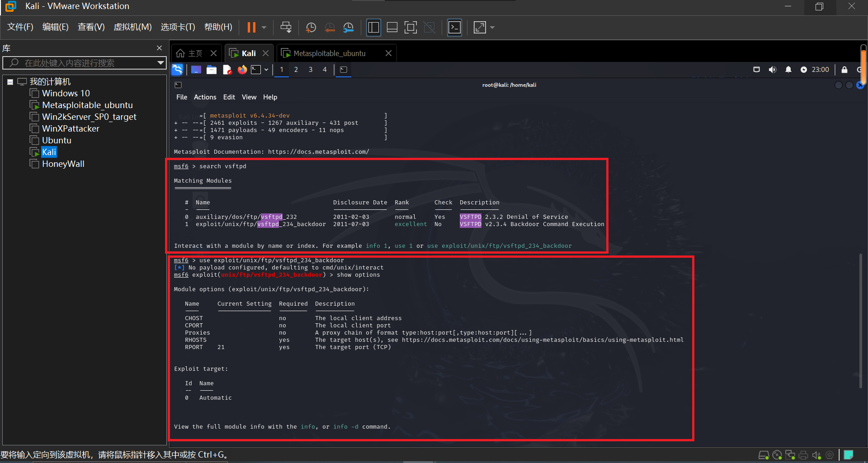Image resolution: width=868 pixels, height=463 pixels.
Task: Switch to Kali workspace 2
Action: pyautogui.click(x=296, y=70)
